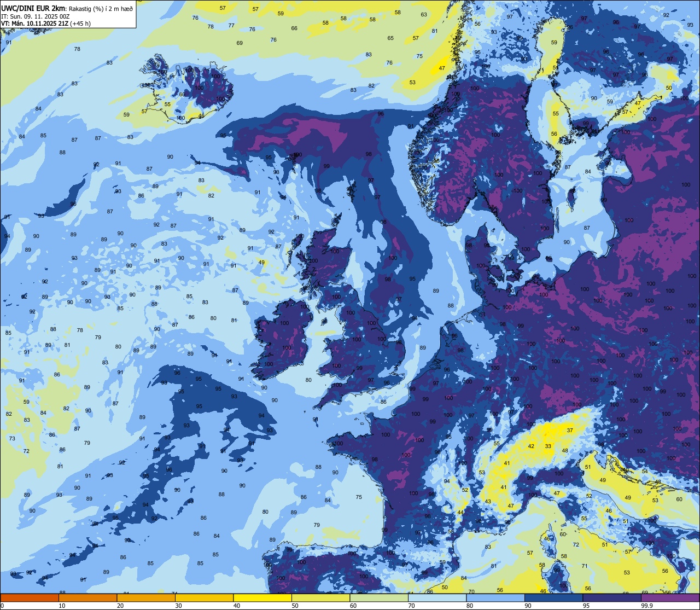Click the '10' legend tick label

point(62,606)
